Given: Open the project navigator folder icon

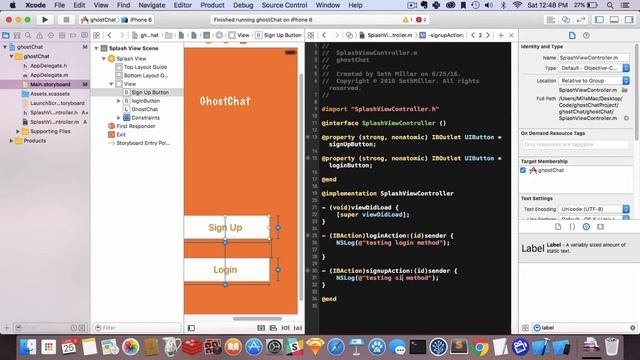Looking at the screenshot, I should click(x=6, y=36).
